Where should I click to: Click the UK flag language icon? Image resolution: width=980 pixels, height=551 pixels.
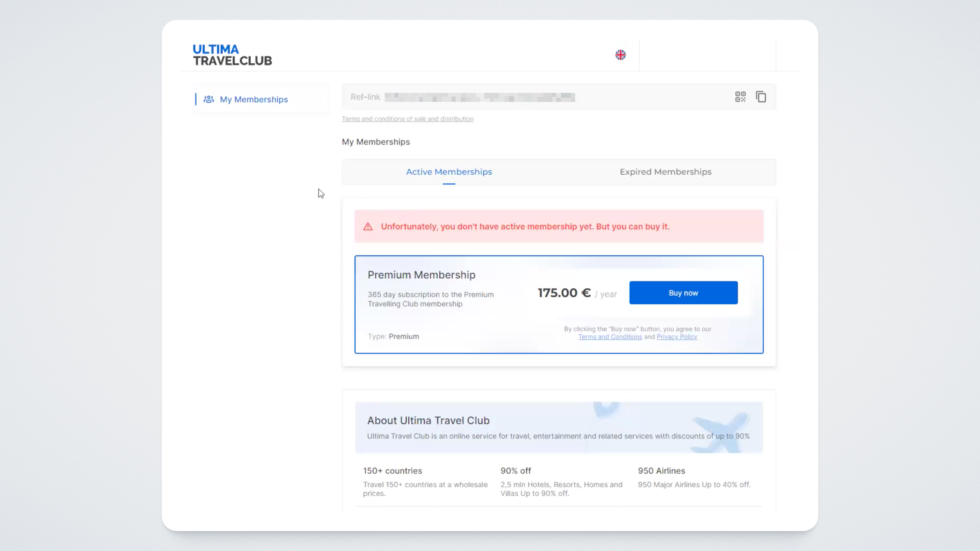620,55
